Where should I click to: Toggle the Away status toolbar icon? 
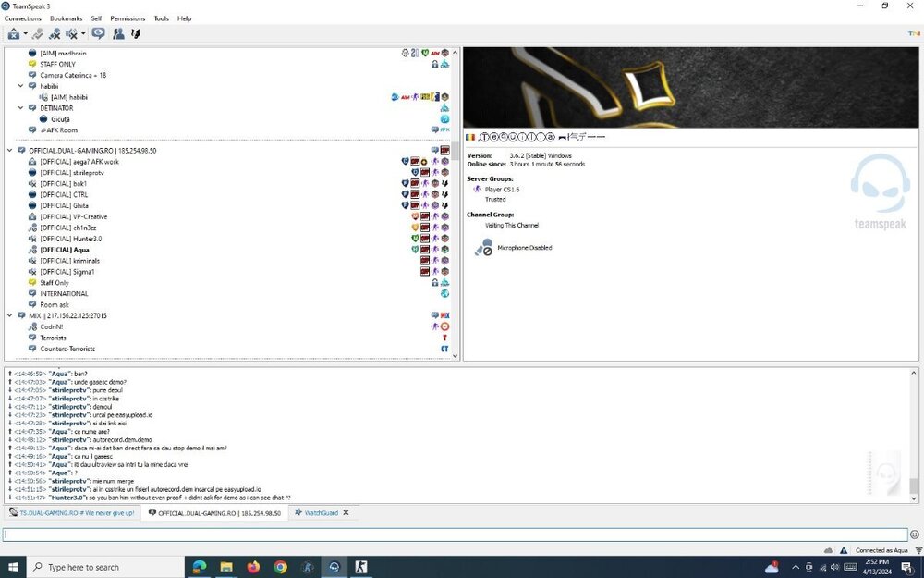pyautogui.click(x=12, y=34)
